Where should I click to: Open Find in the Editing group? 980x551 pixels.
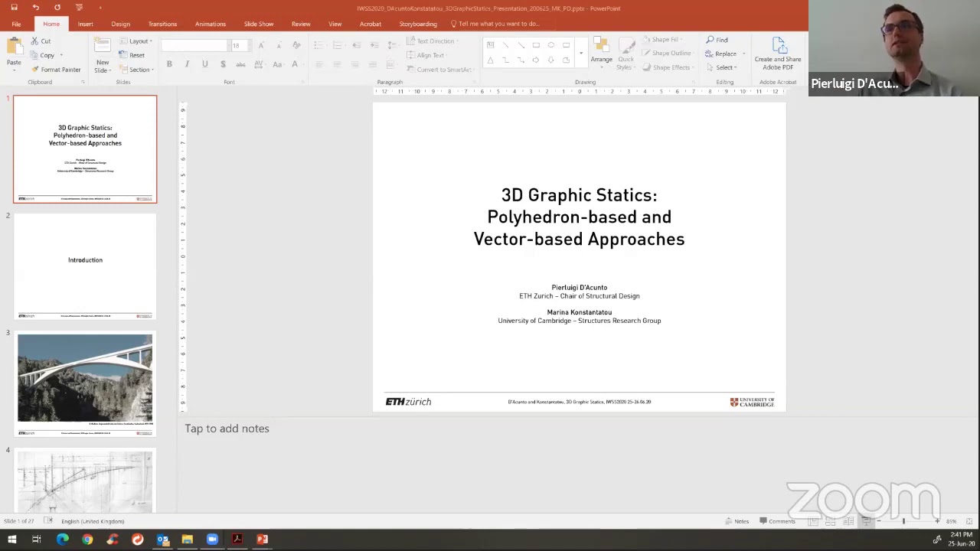[x=717, y=40]
